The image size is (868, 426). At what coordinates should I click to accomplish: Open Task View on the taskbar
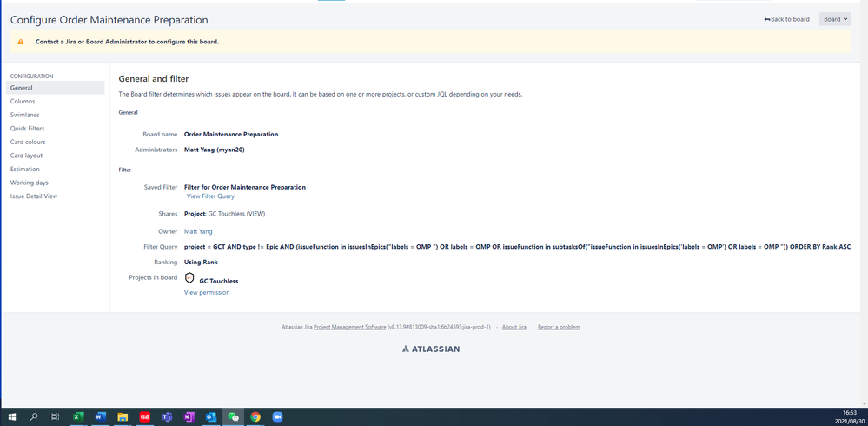click(x=56, y=416)
